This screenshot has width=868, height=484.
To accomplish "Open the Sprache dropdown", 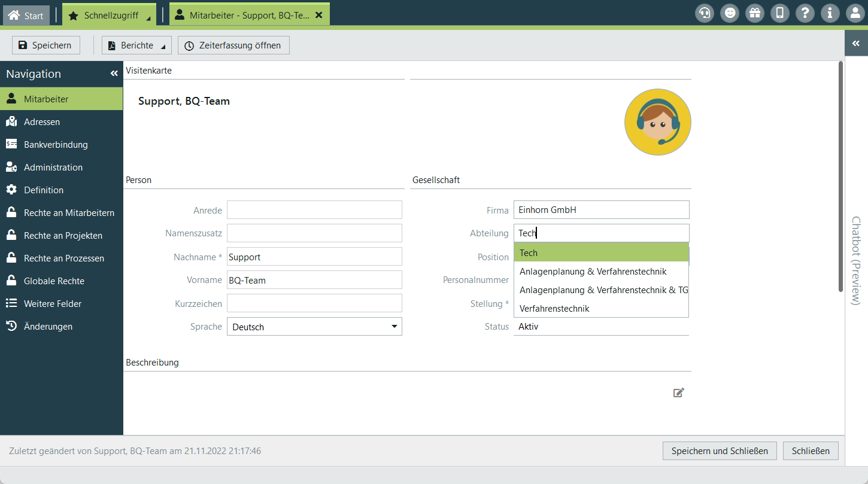I will pyautogui.click(x=314, y=327).
